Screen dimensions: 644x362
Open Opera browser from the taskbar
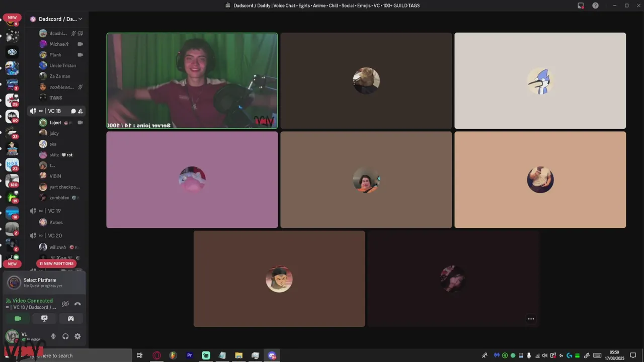(x=156, y=355)
